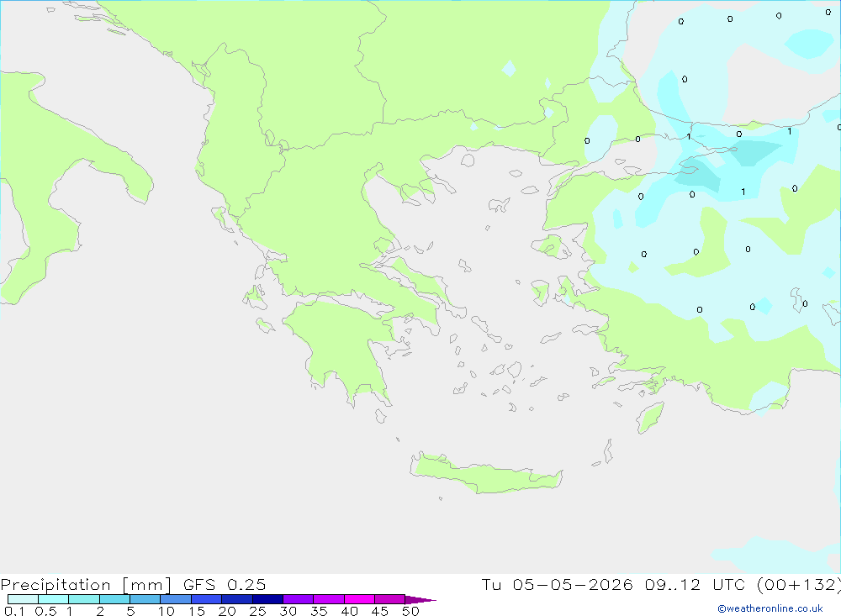This screenshot has height=616, width=841.
Task: Click the "30" legend scale label
Action: [x=288, y=611]
